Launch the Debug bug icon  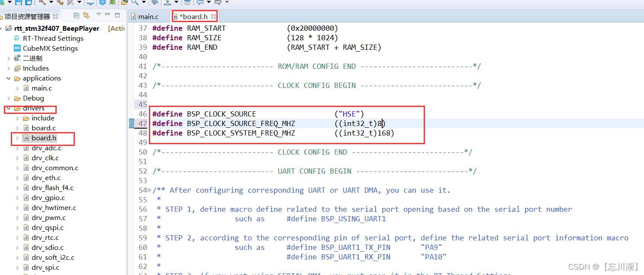(x=113, y=3)
